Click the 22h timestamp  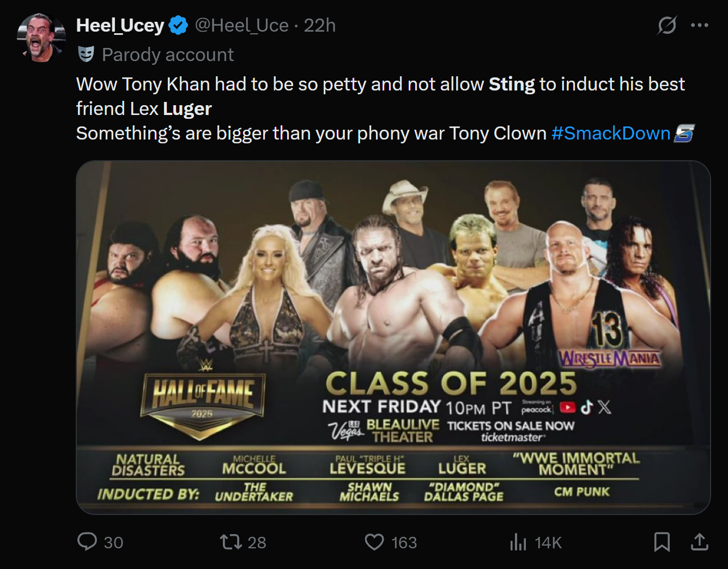(320, 25)
